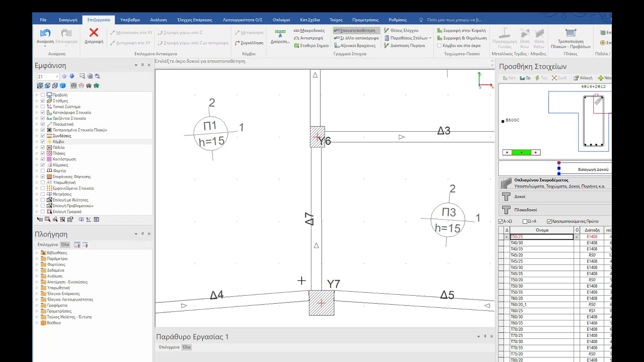This screenshot has width=644, height=362.
Task: Click the Πλακοδοκοί category button
Action: (555, 210)
